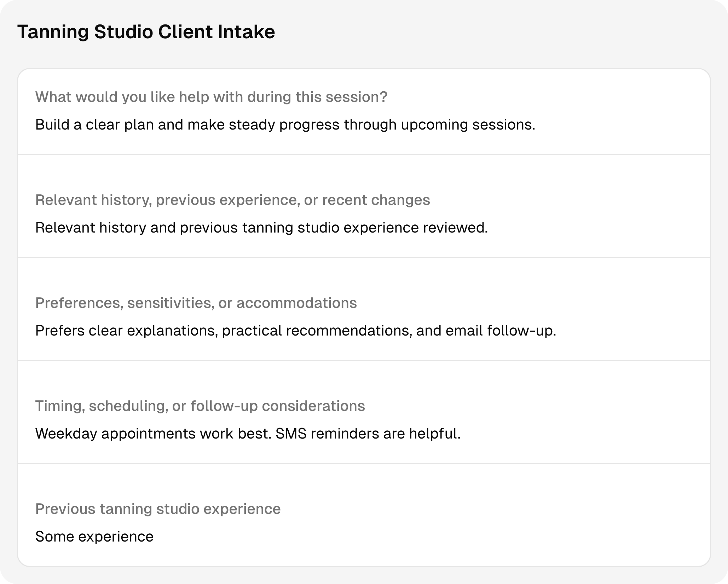Click the 'Previous tanning studio experience' label
This screenshot has height=584, width=728.
(x=158, y=509)
